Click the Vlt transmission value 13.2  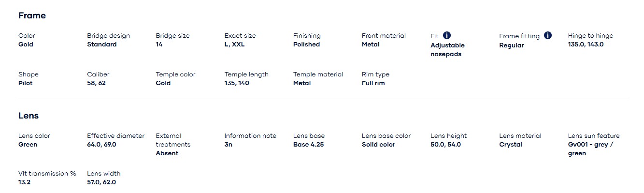click(x=24, y=182)
